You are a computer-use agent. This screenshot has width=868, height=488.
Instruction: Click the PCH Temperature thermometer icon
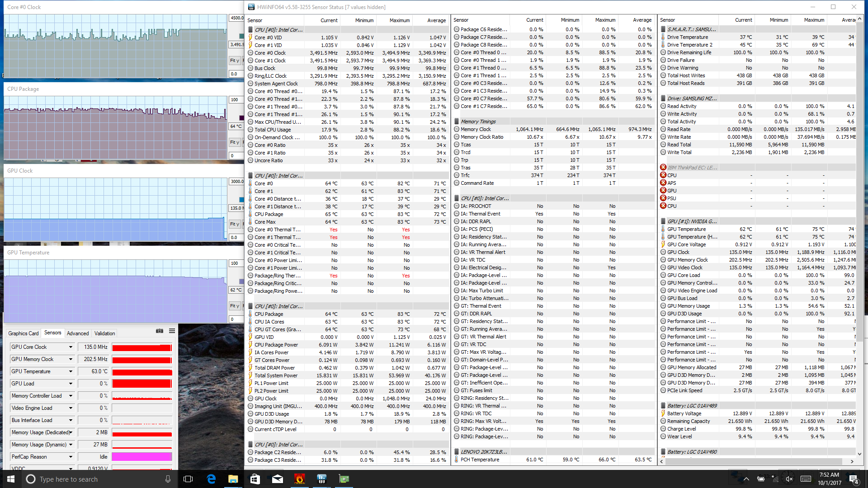(457, 460)
